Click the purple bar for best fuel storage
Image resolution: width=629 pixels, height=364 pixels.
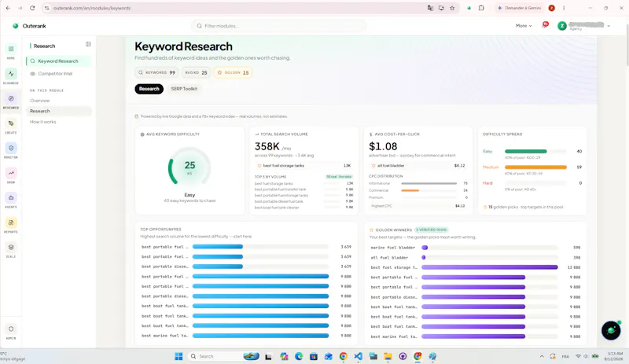(489, 267)
